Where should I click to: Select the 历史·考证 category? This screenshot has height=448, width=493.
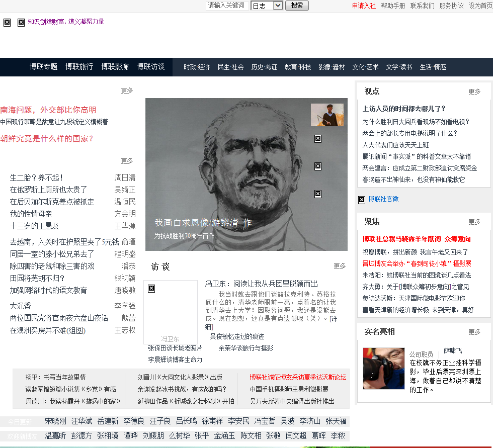click(x=265, y=67)
